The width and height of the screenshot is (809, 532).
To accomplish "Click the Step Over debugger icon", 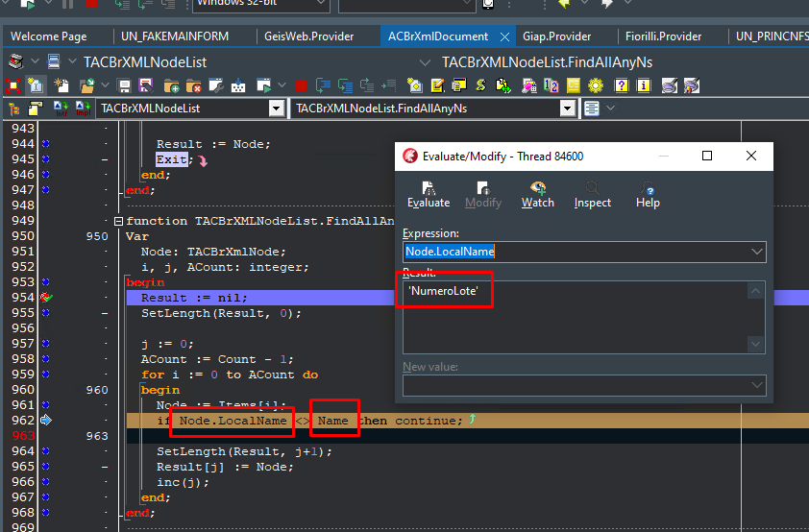I will (345, 85).
